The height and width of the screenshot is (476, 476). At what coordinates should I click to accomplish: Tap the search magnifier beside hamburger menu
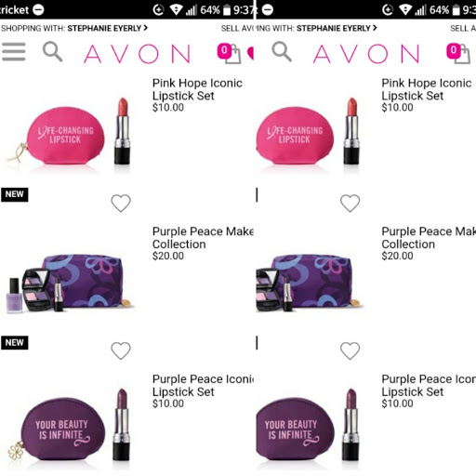[52, 52]
